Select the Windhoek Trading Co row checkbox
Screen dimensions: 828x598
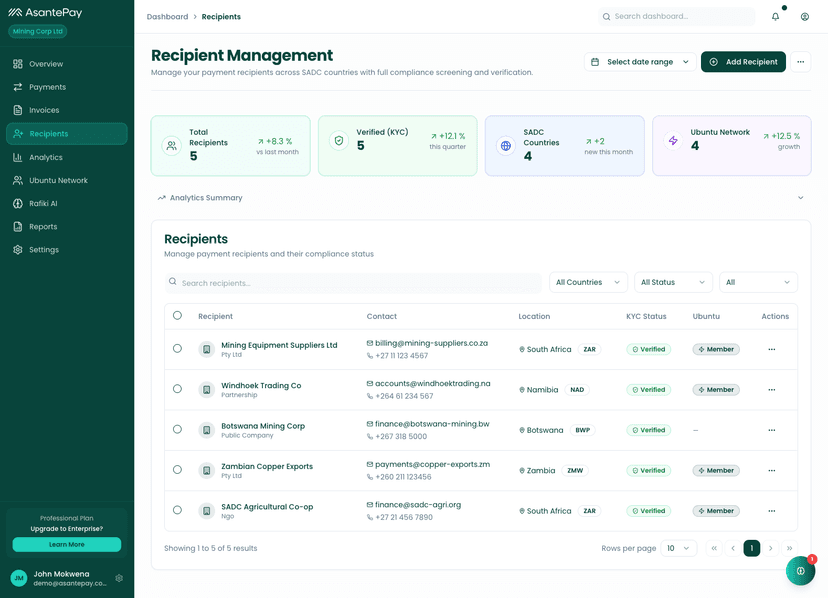177,389
